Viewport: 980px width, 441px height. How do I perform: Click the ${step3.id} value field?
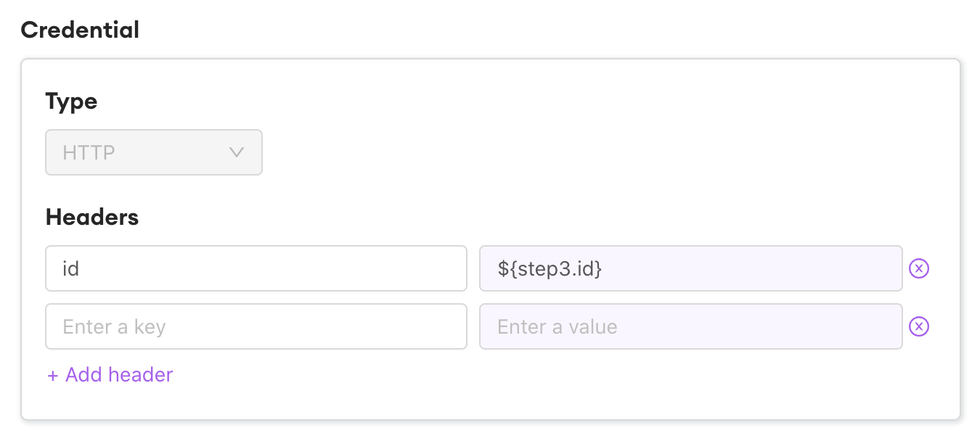pyautogui.click(x=690, y=269)
